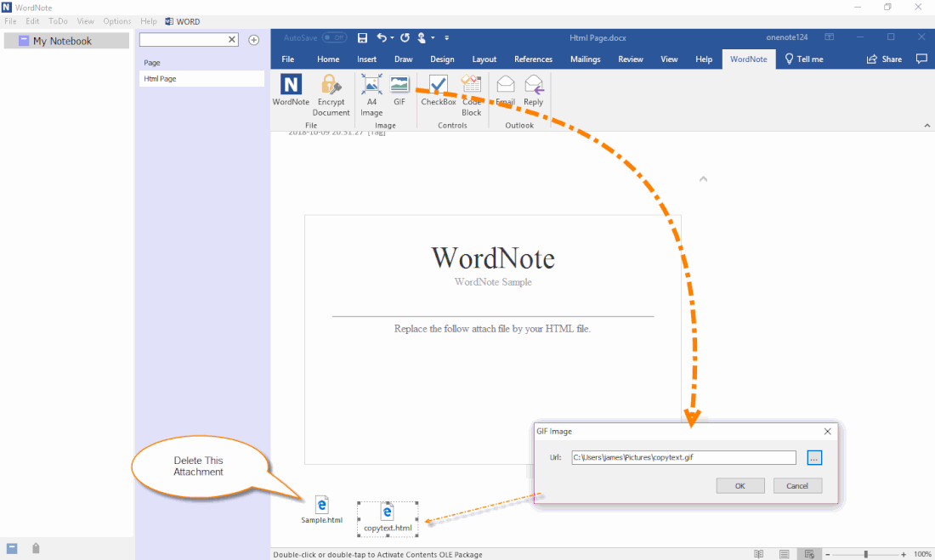Click the page search input field

183,39
